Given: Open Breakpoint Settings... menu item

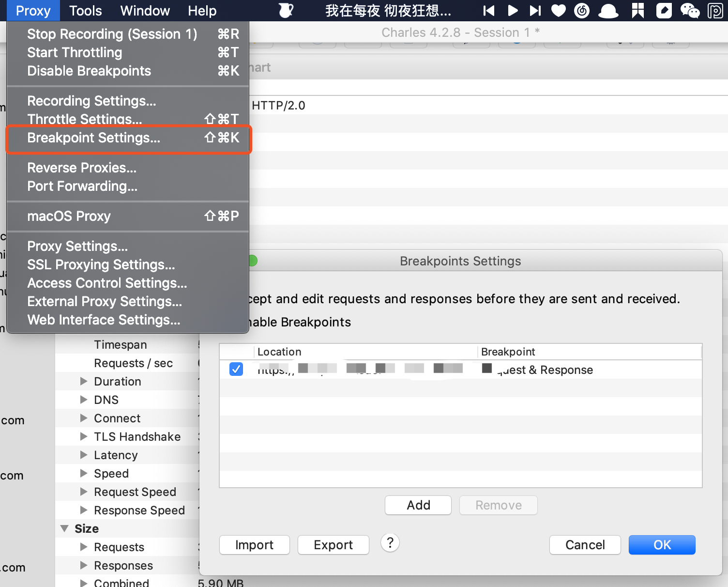Looking at the screenshot, I should pos(128,138).
